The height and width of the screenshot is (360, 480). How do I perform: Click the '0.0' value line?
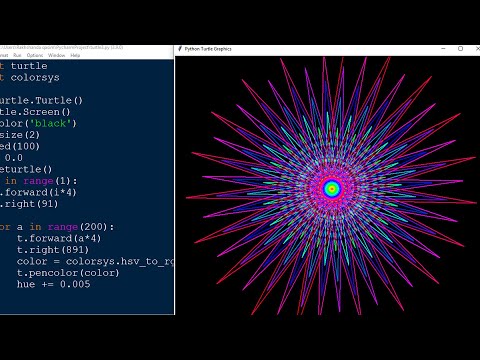pyautogui.click(x=13, y=158)
